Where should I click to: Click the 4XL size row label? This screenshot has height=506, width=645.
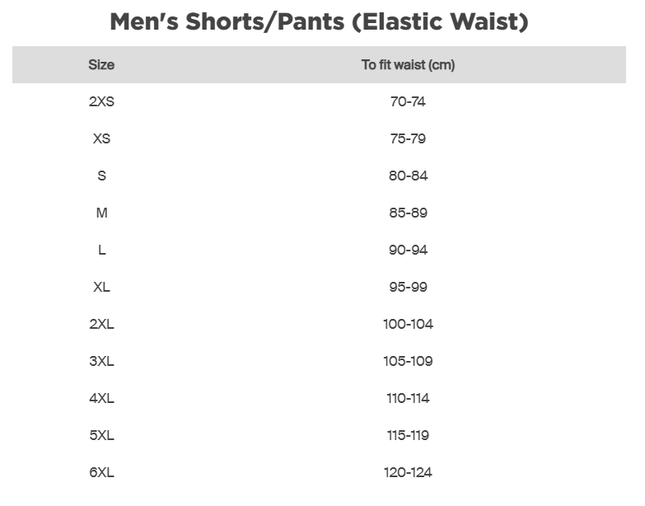tap(101, 398)
